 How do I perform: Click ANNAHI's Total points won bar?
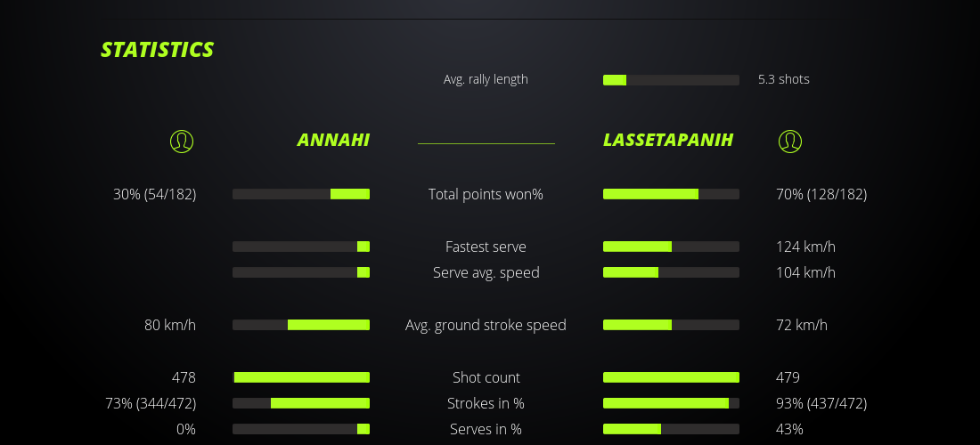[301, 194]
